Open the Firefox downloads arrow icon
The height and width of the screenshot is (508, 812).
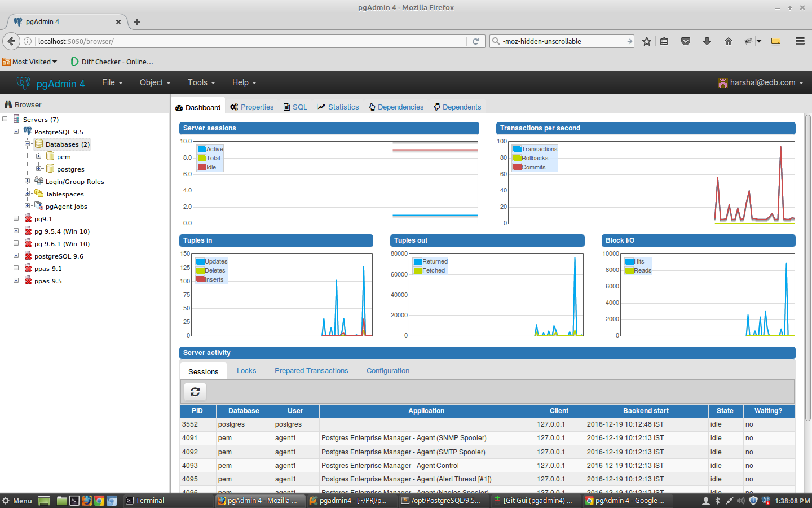tap(707, 41)
